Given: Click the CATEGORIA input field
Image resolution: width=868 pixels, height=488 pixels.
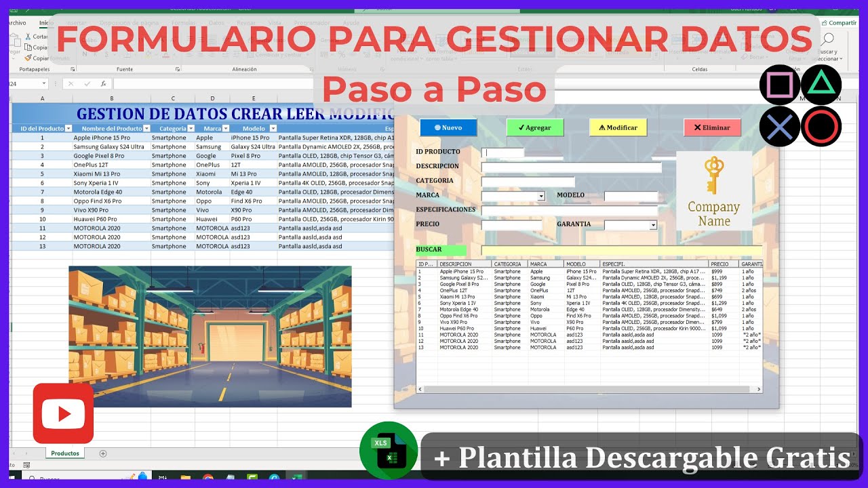Looking at the screenshot, I should pos(528,182).
